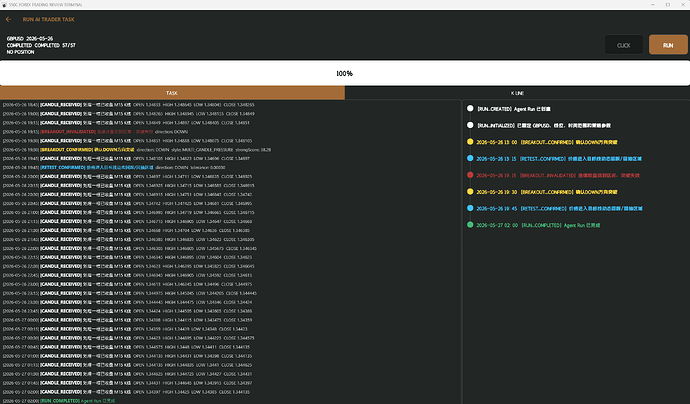
Task: Select the 05-27 02:00 CANDLE_RECEIVED log row
Action: pyautogui.click(x=126, y=392)
